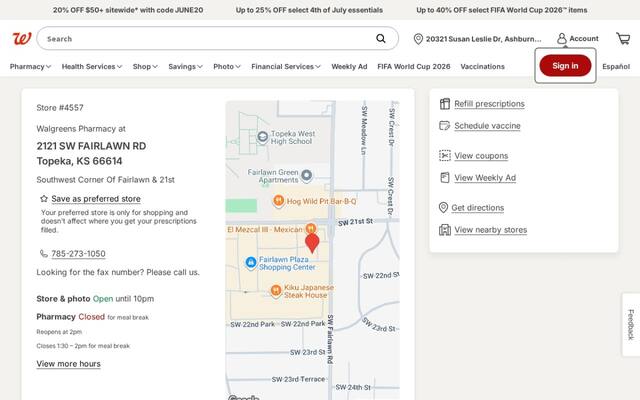This screenshot has width=640, height=400.
Task: Expand the Financial Services dropdown
Action: (x=286, y=66)
